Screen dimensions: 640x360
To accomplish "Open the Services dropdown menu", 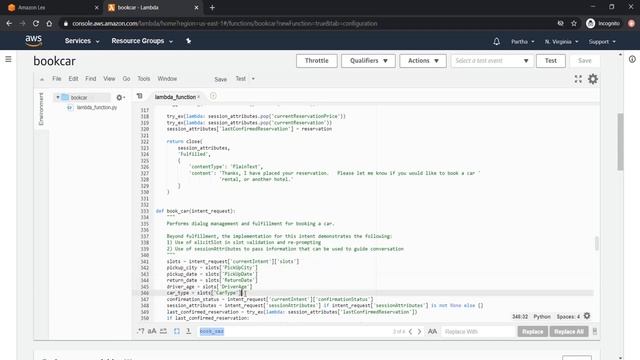I will coord(82,41).
